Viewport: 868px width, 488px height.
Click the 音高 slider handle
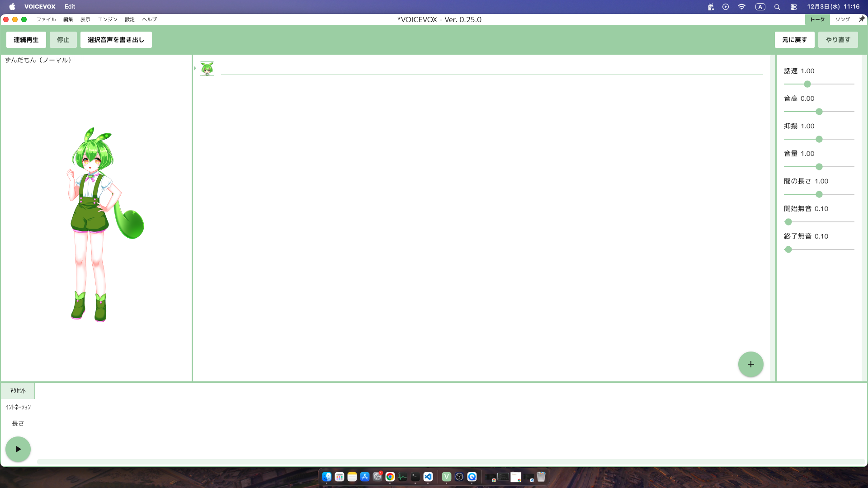pos(819,112)
